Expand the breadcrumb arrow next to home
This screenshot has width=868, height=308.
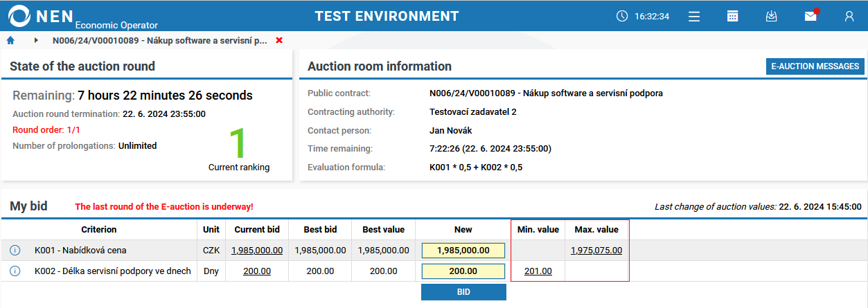(x=36, y=41)
